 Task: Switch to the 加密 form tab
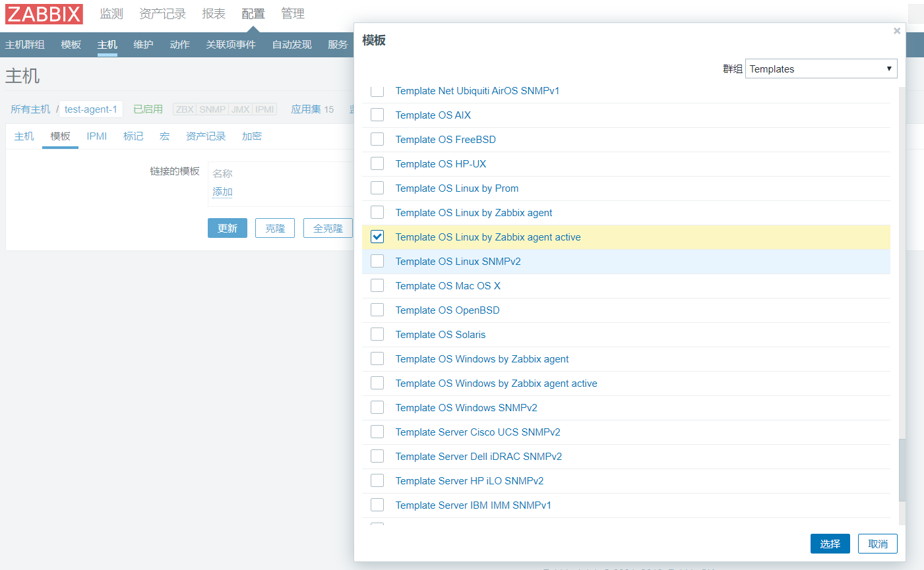(252, 136)
